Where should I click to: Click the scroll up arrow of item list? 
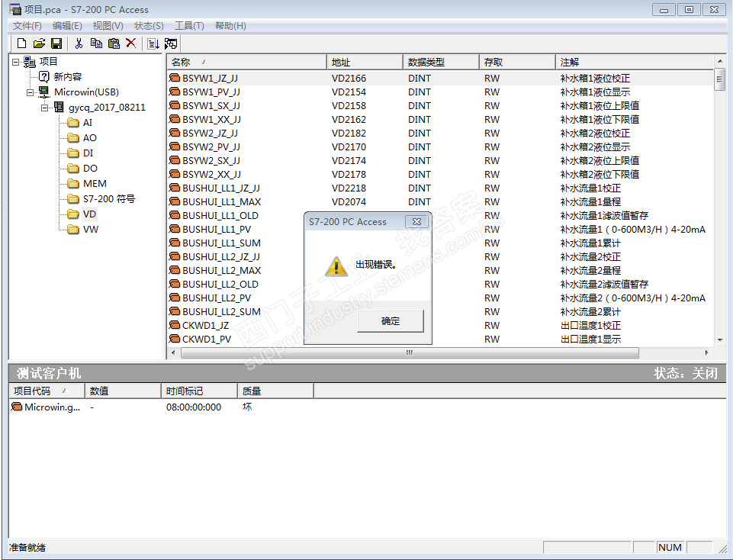click(720, 61)
